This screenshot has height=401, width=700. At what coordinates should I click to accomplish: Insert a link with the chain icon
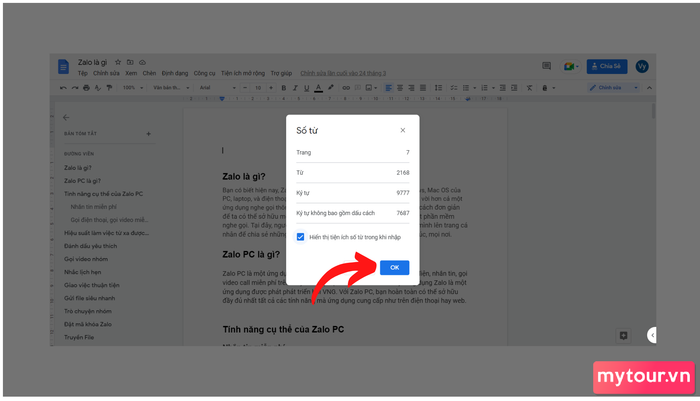pos(346,88)
